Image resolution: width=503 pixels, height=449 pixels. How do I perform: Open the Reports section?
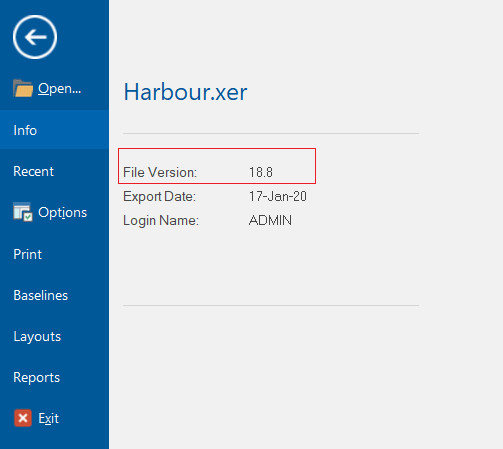[37, 378]
